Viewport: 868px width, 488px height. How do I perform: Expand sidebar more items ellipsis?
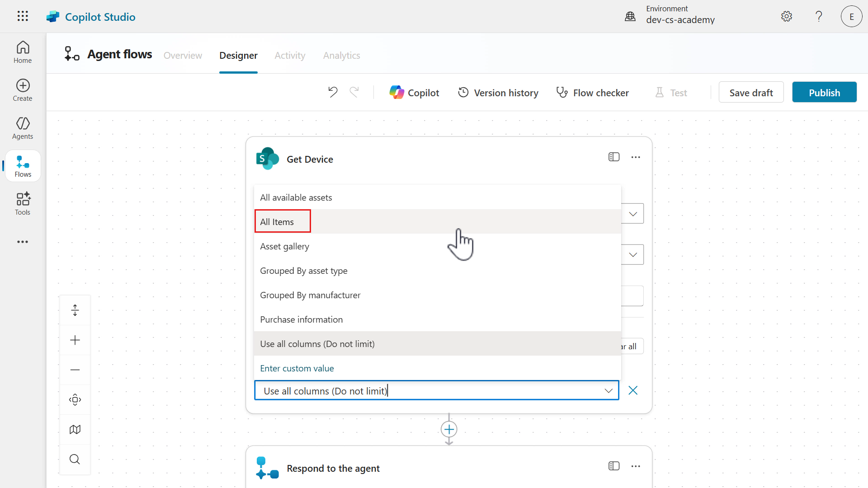tap(23, 242)
